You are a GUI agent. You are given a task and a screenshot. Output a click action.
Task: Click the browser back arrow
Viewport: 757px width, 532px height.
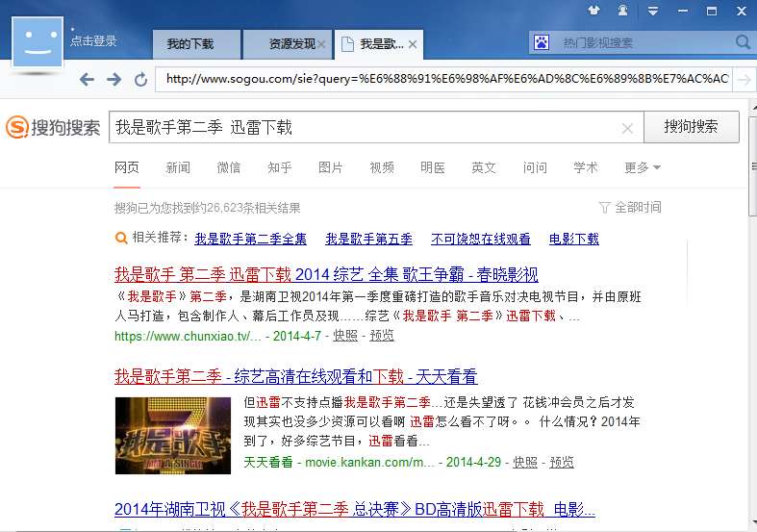tap(87, 79)
